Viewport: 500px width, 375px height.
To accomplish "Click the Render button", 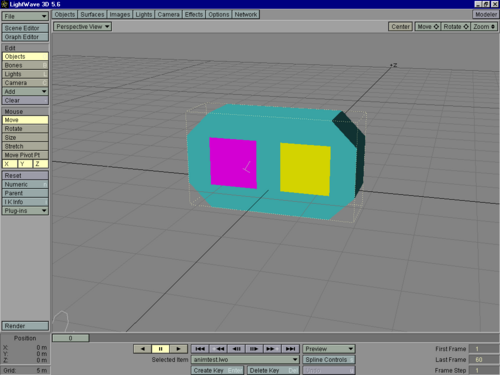I will point(25,326).
